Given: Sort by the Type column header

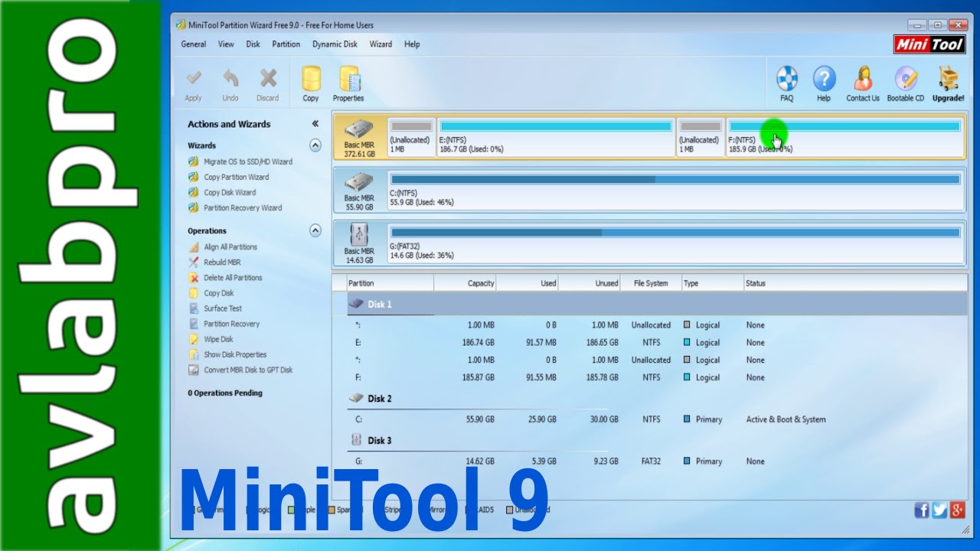Looking at the screenshot, I should click(x=712, y=283).
